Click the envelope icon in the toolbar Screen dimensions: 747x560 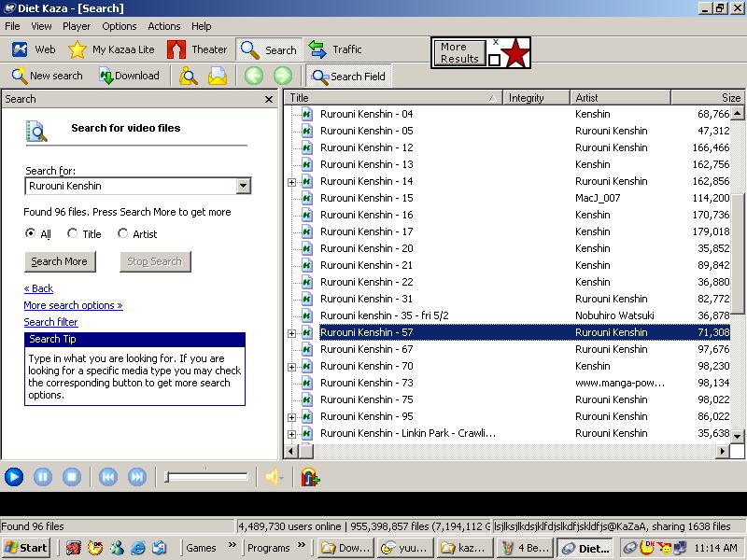point(218,77)
